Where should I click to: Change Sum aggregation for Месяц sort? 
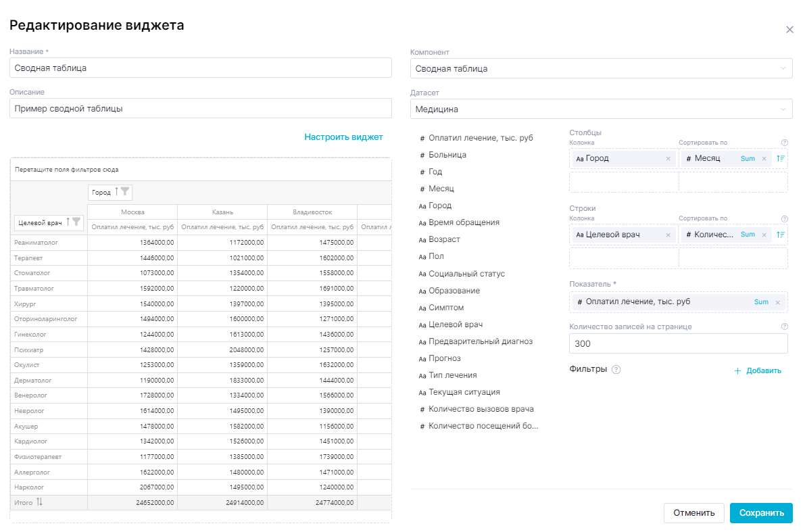(x=748, y=159)
